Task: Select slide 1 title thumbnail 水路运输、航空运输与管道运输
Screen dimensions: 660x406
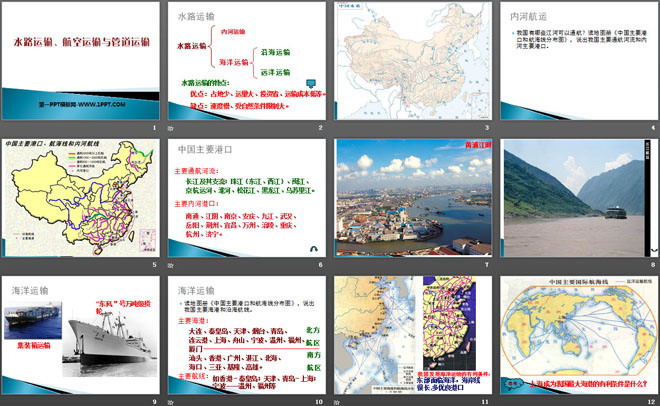Action: 81,61
